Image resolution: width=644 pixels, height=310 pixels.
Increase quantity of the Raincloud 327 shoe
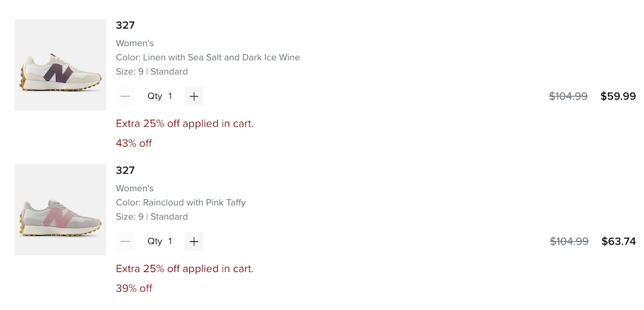pyautogui.click(x=194, y=242)
